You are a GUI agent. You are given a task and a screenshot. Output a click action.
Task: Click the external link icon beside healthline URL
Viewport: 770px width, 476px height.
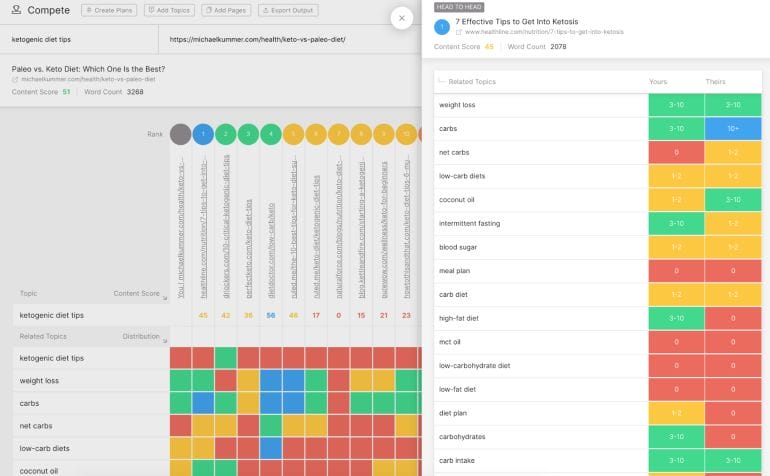click(x=459, y=32)
